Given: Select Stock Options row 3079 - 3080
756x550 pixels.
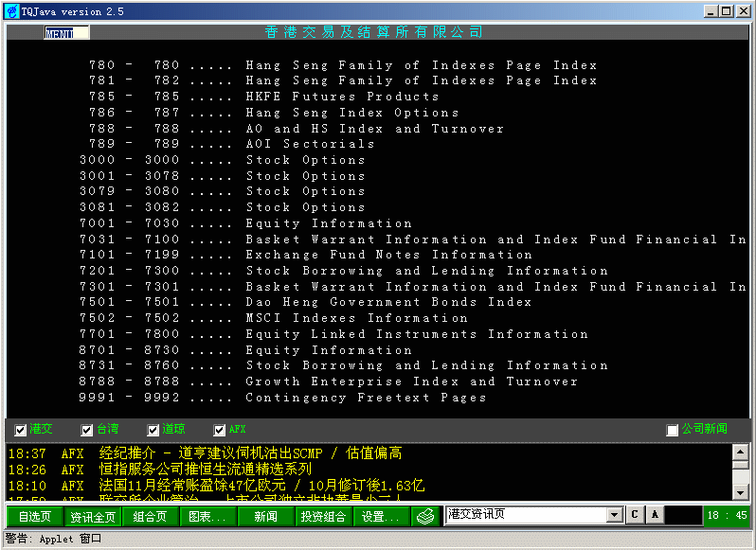Looking at the screenshot, I should point(223,191).
